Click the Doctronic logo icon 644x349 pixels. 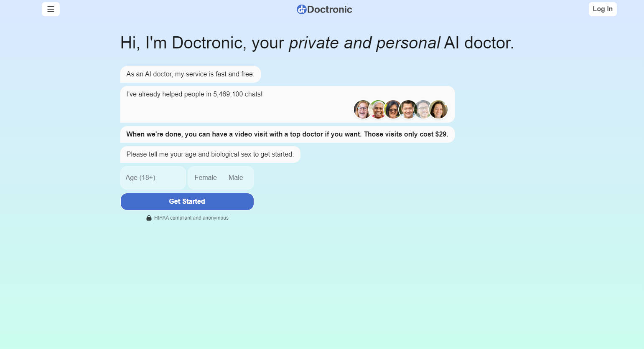coord(301,9)
